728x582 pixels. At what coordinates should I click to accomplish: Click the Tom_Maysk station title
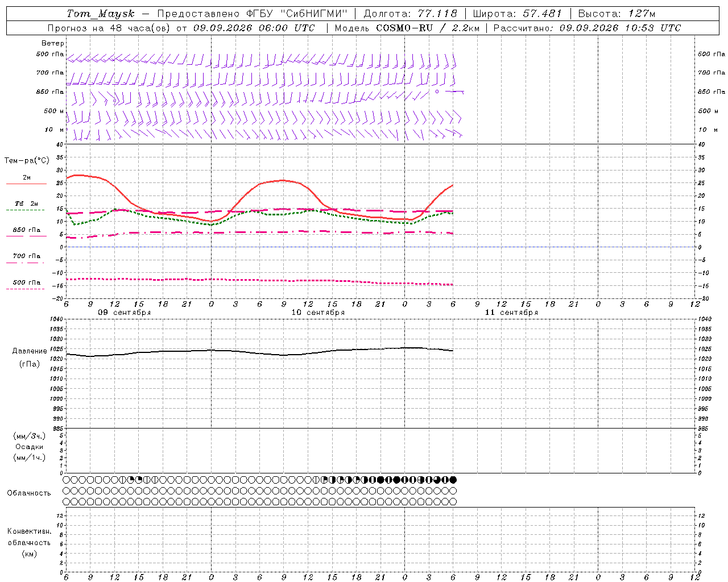[x=101, y=14]
